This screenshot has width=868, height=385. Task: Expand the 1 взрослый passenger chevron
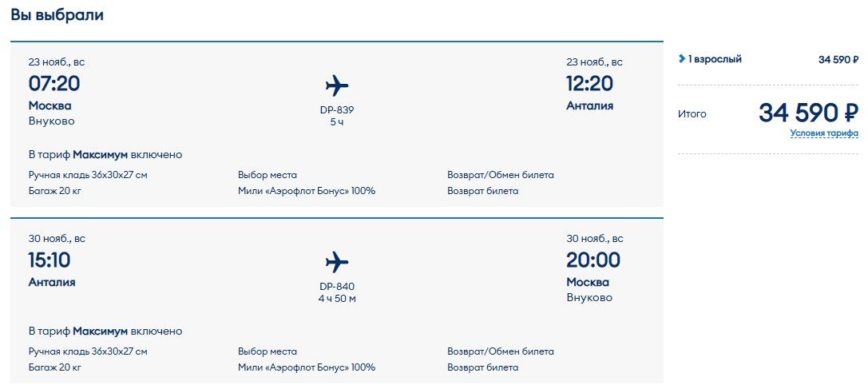[681, 58]
